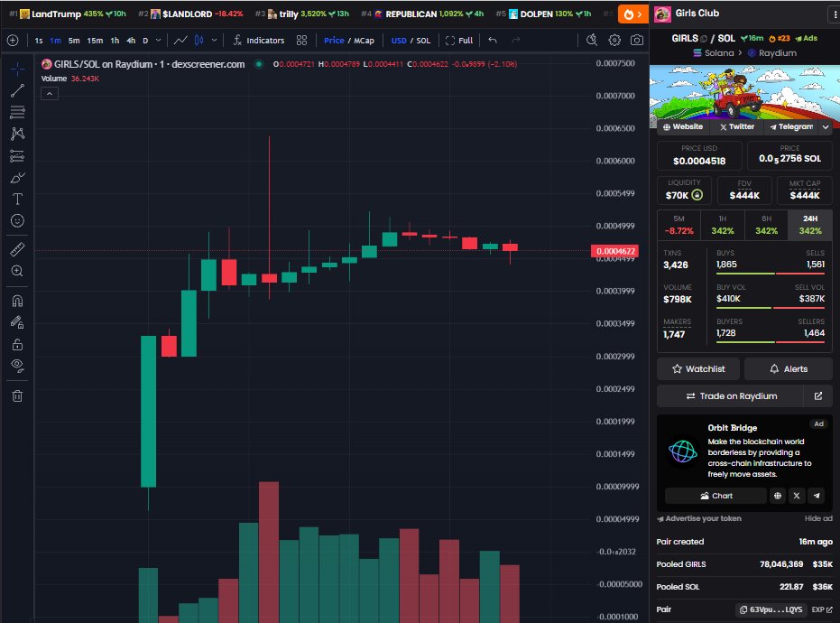
Task: Add pair to Watchlist
Action: (x=698, y=369)
